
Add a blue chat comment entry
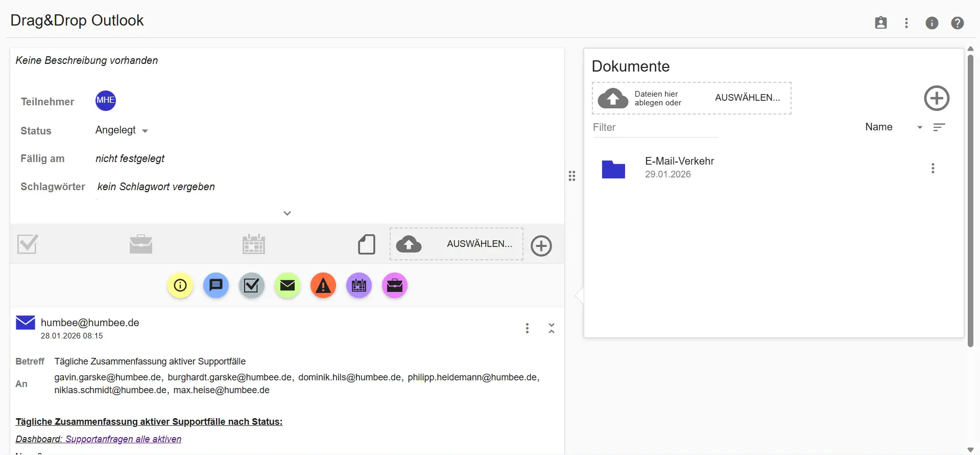(216, 285)
